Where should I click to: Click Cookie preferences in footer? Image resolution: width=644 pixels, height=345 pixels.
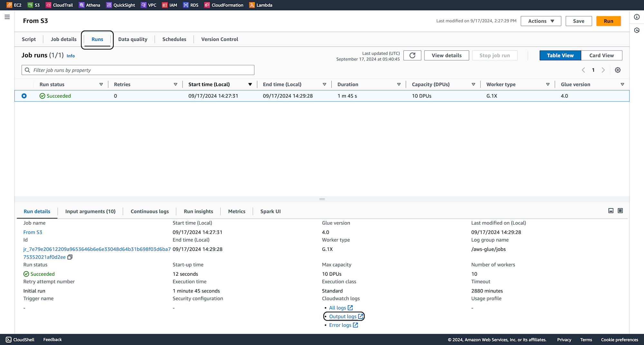(x=620, y=340)
